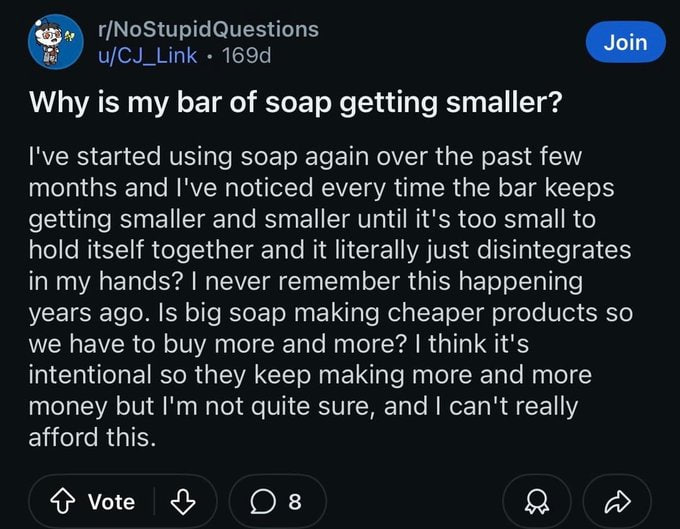Join the NoStupidQuestions community
680x529 pixels.
point(626,42)
